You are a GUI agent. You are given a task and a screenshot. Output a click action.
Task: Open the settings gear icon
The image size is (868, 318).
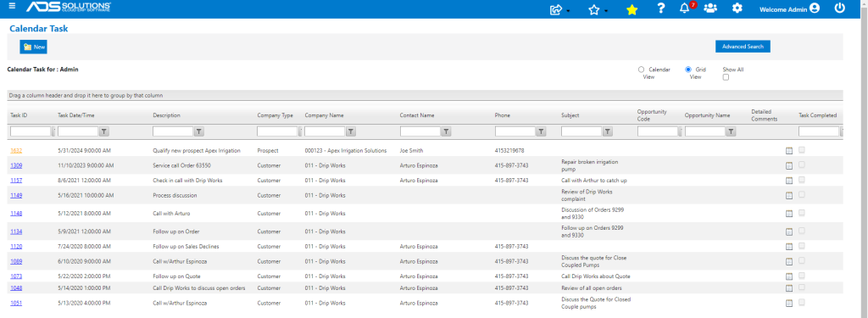737,8
